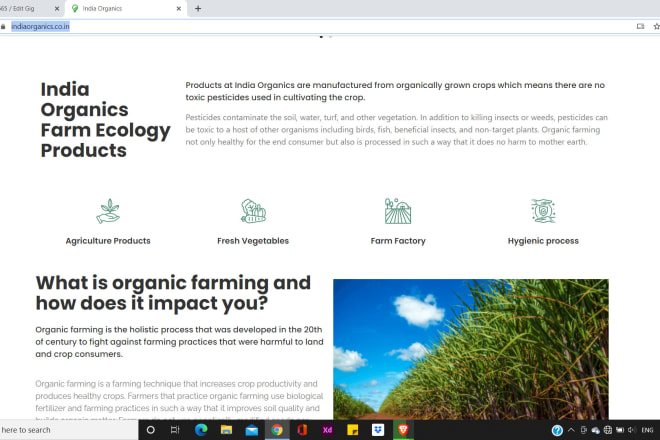Click the Chrome icon on the taskbar
Viewport: 660px width, 440px height.
point(277,430)
